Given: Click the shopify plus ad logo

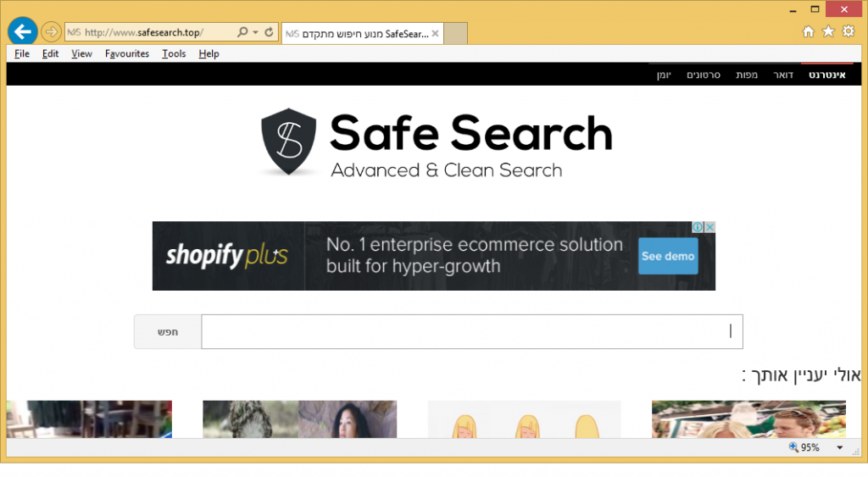Looking at the screenshot, I should click(x=227, y=256).
